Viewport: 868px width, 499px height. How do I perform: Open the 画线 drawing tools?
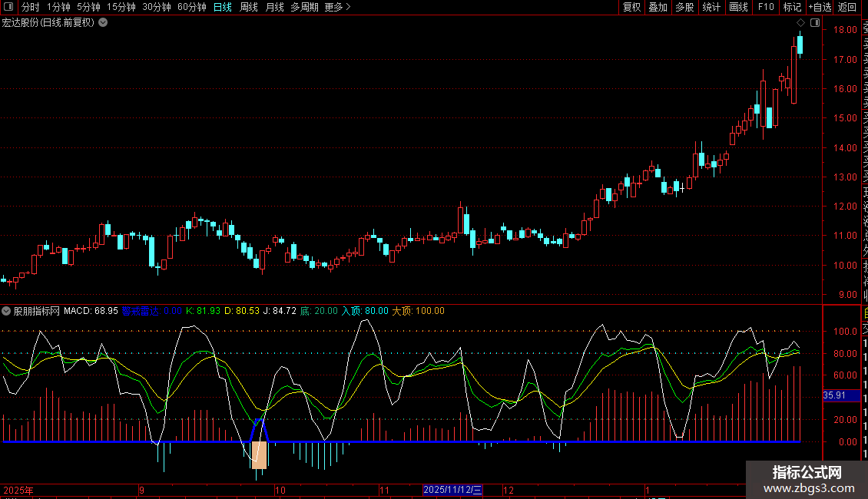(738, 7)
